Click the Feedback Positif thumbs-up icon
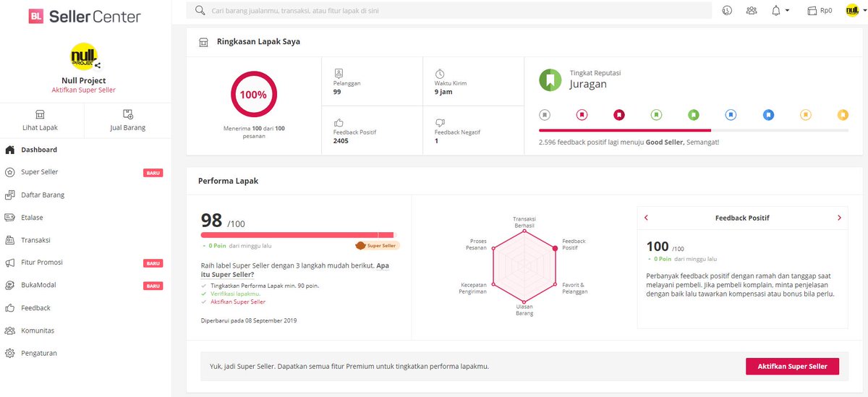Screen dimensions: 868x397 click(x=338, y=122)
